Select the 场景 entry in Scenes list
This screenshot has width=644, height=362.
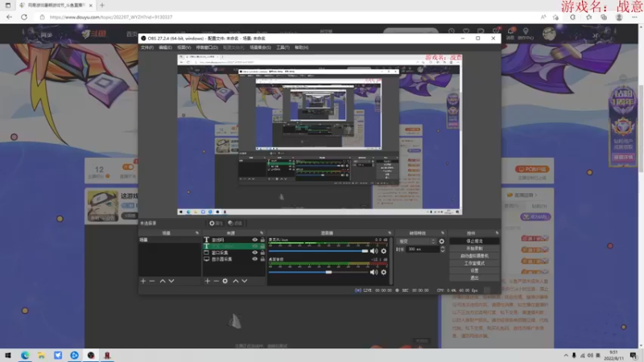[169, 240]
